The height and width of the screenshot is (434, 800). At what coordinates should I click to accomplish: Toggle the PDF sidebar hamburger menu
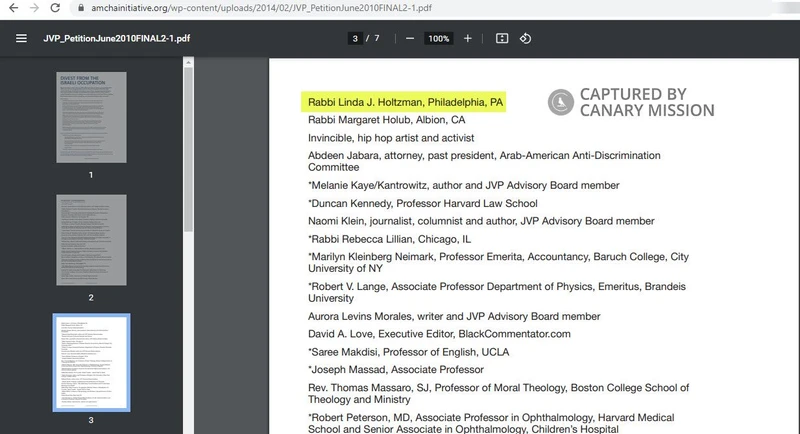click(21, 38)
